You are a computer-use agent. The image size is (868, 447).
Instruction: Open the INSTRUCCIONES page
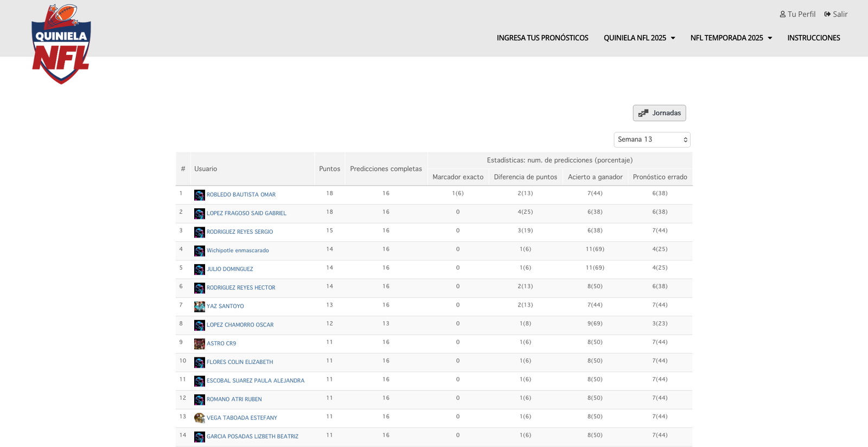[x=813, y=38]
